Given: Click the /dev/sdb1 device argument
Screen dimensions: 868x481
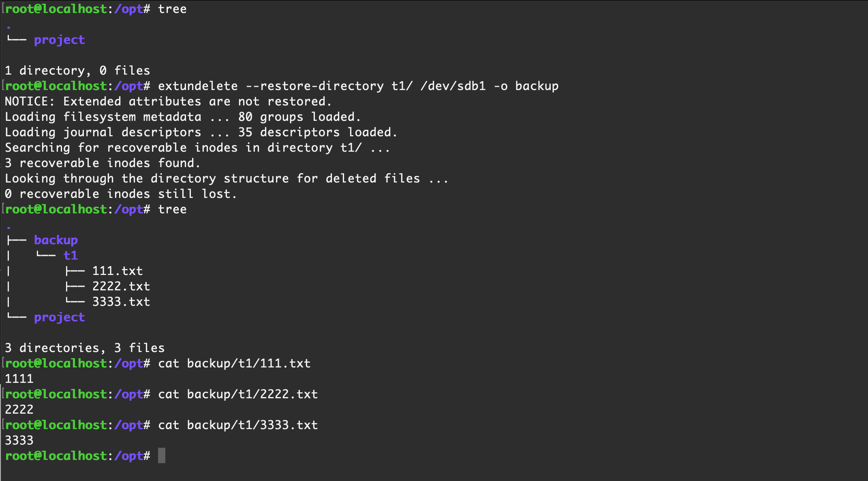Looking at the screenshot, I should pos(453,86).
